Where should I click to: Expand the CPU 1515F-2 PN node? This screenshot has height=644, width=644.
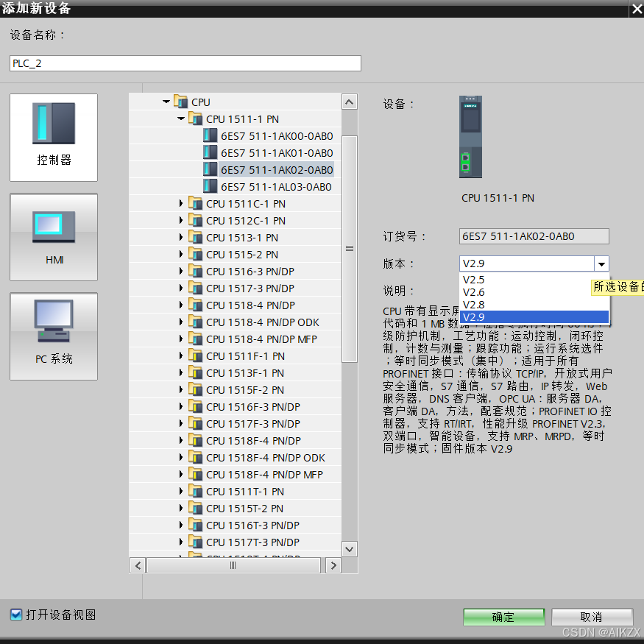pos(181,389)
